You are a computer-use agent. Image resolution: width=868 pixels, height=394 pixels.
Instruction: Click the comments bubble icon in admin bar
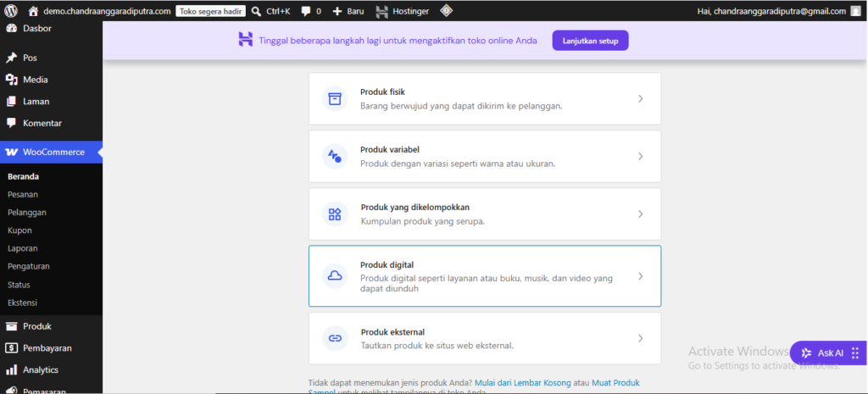click(x=305, y=11)
